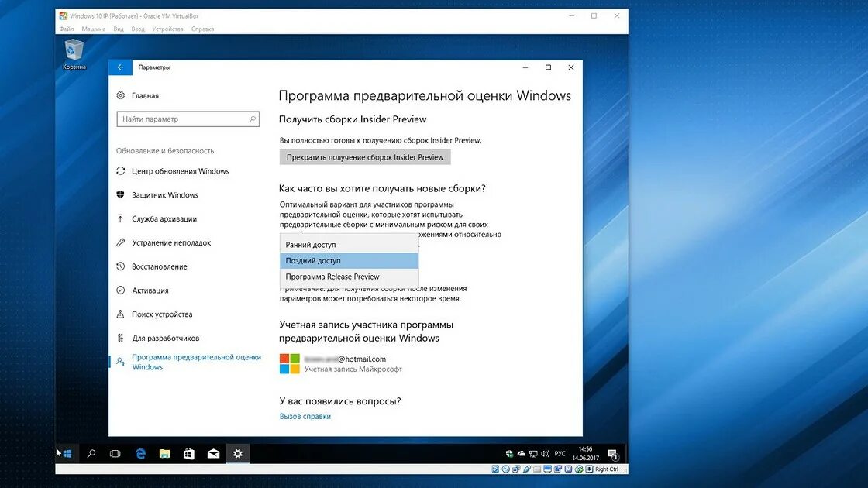Open Устранение неполадок wrench entry
The width and height of the screenshot is (868, 488).
[164, 242]
